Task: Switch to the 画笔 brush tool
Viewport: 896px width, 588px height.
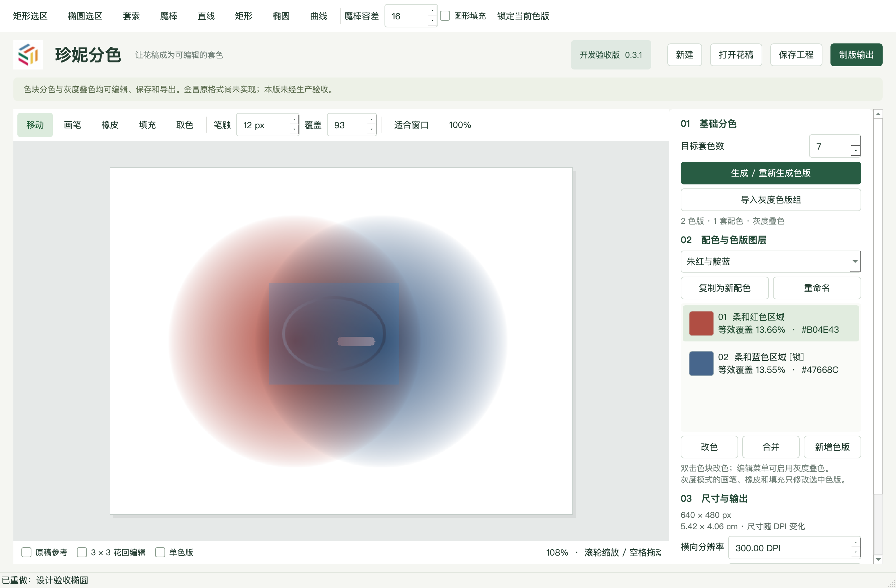Action: [72, 125]
